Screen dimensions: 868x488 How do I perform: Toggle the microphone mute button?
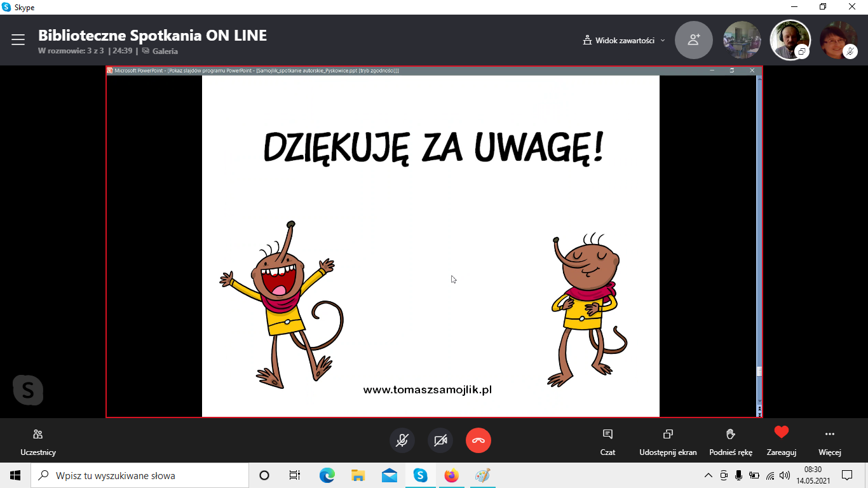pos(402,440)
